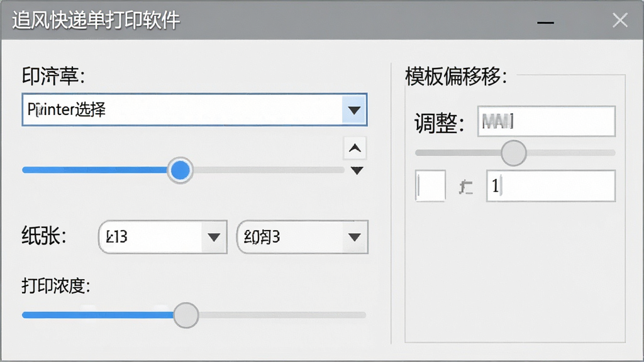Viewport: 644px width, 362px height.
Task: Click the blue filled portion of 打印浓度 slider
Action: (97, 315)
